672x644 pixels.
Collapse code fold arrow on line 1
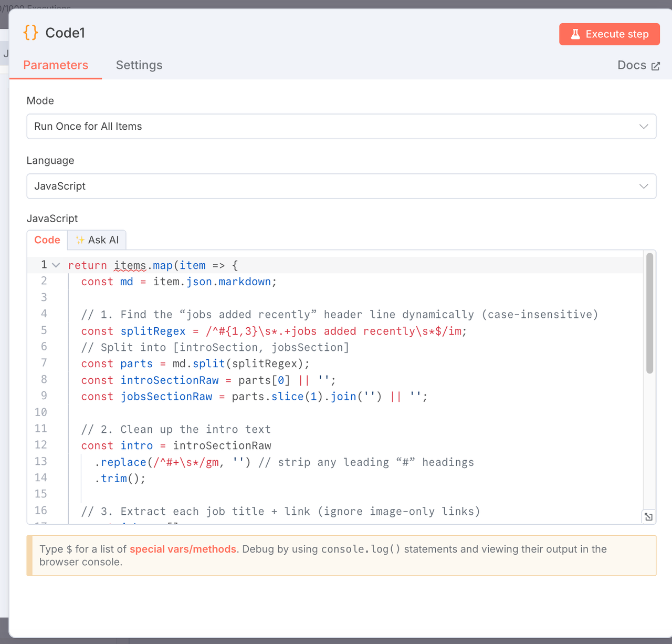click(x=56, y=265)
